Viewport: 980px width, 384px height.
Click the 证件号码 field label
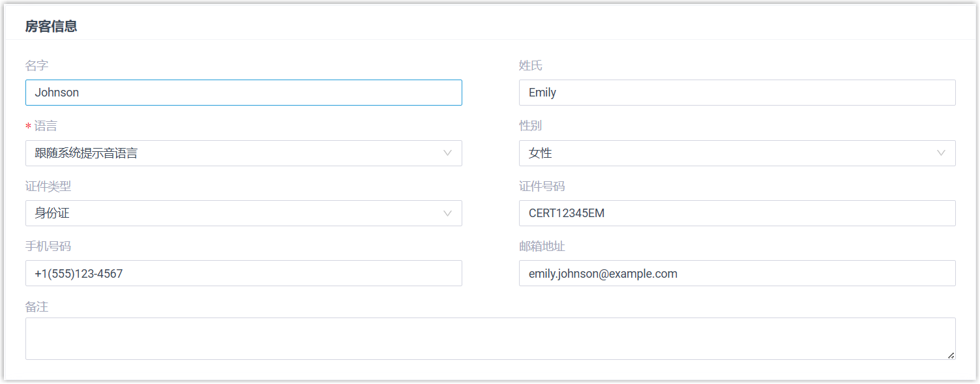tap(542, 186)
